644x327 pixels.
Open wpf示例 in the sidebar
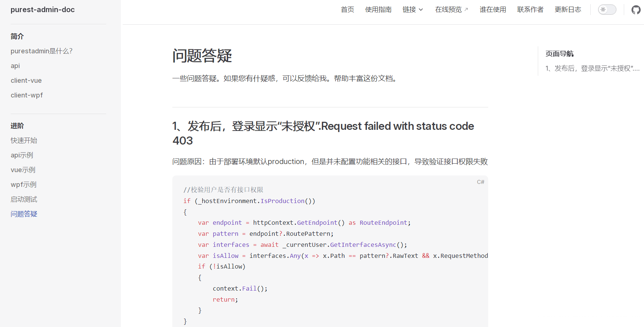(x=24, y=185)
